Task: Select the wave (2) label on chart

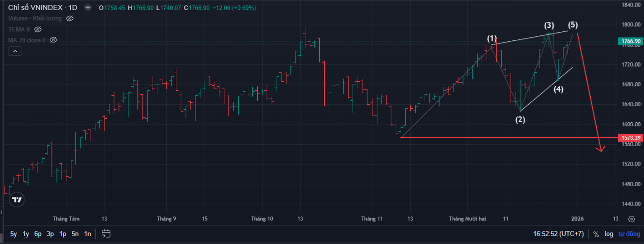Action: click(521, 119)
